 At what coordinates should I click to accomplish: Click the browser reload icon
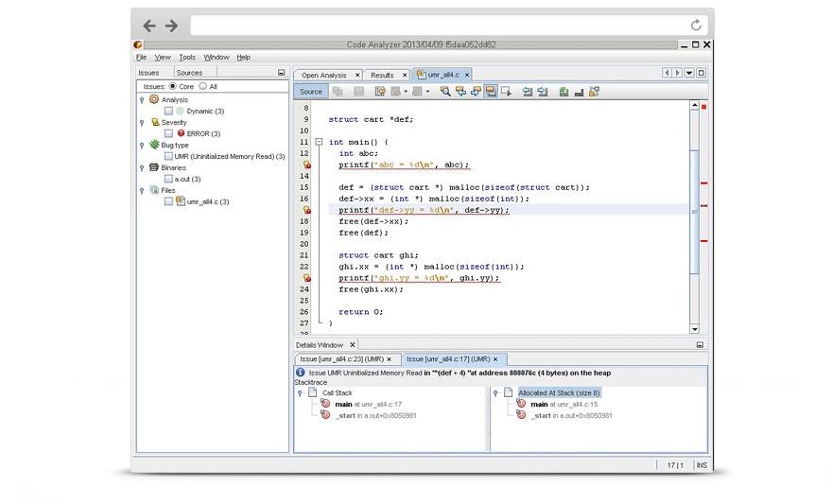(696, 26)
